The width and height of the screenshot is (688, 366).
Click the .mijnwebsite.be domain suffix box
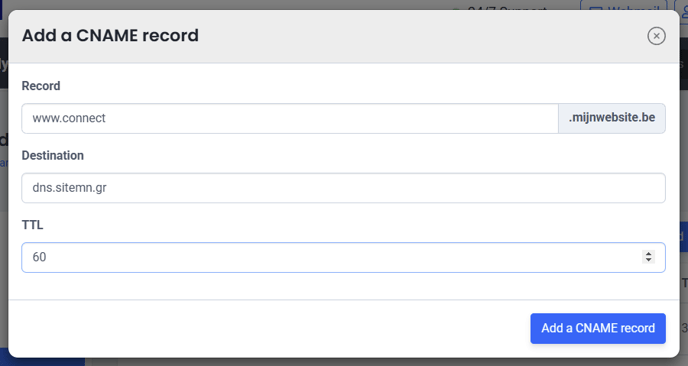(612, 118)
